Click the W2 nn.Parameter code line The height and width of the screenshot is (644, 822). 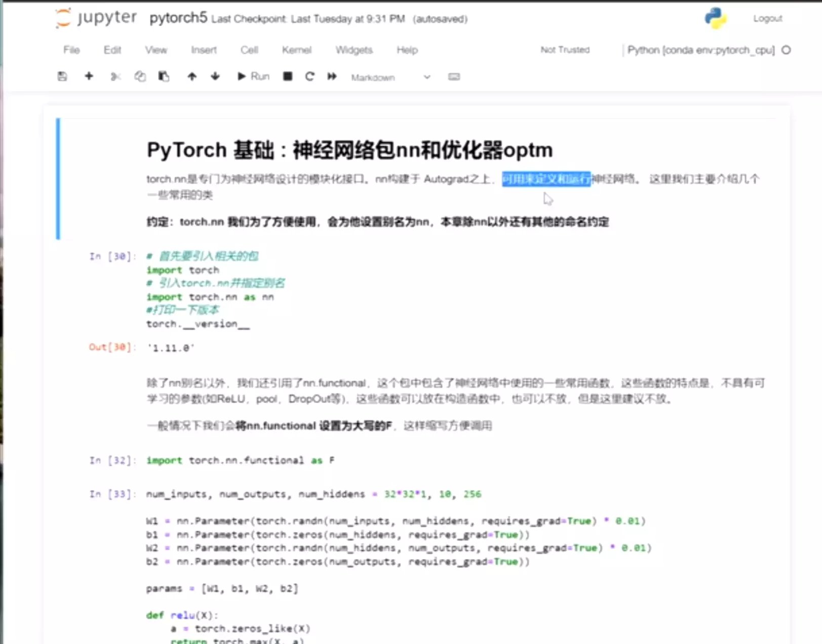click(399, 548)
